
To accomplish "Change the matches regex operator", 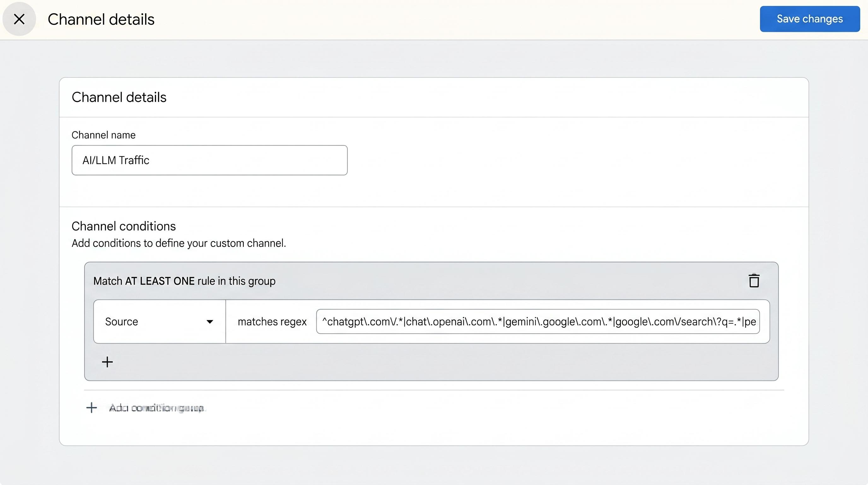I will (x=272, y=322).
